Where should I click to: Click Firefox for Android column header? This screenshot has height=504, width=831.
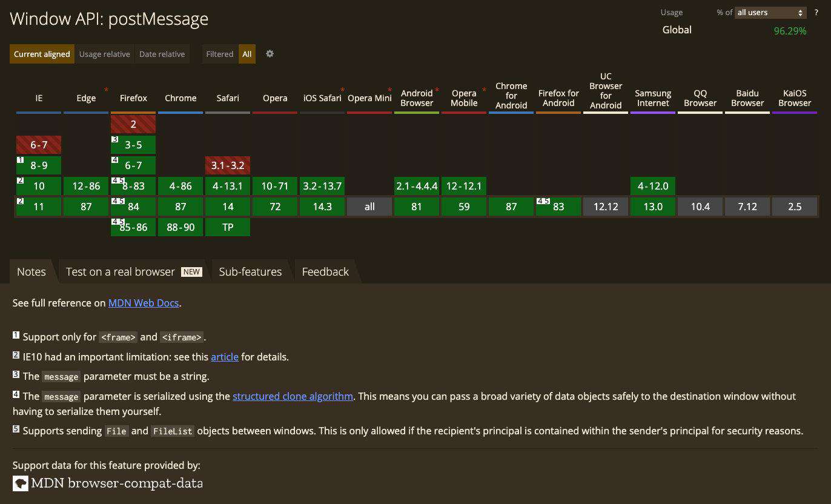pyautogui.click(x=558, y=98)
